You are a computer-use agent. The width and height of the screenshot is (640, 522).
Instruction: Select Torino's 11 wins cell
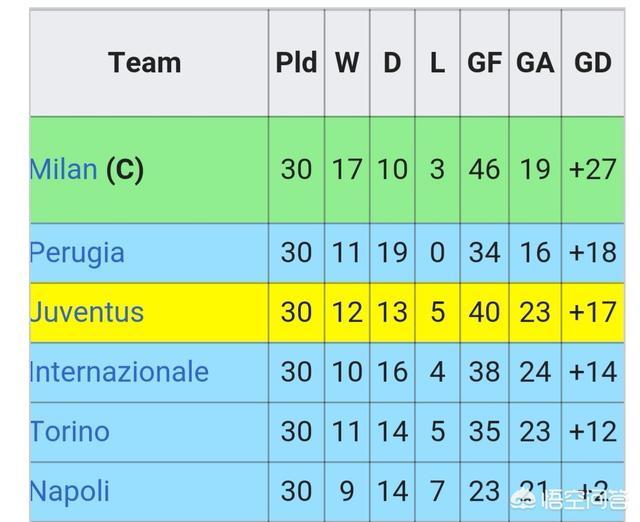click(x=347, y=432)
